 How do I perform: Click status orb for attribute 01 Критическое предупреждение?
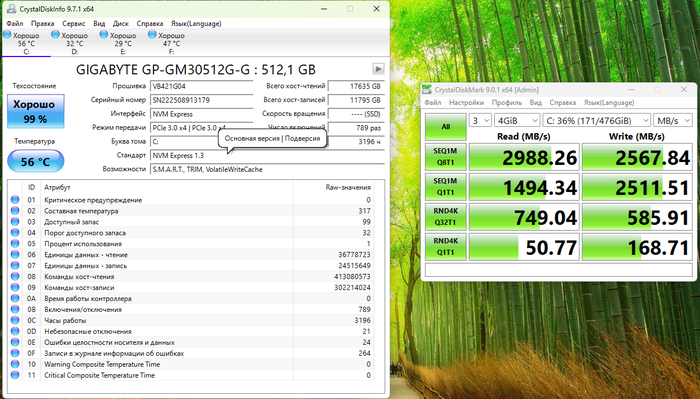coord(15,200)
